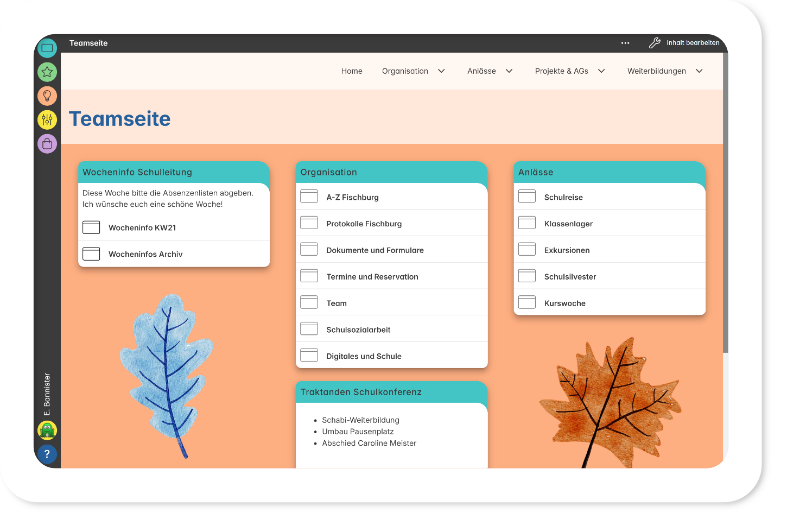Click the purple shopping bag icon
787x532 pixels.
click(x=47, y=144)
